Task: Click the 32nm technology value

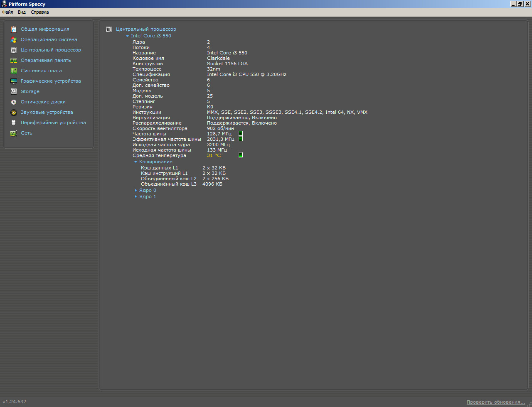Action: [214, 69]
